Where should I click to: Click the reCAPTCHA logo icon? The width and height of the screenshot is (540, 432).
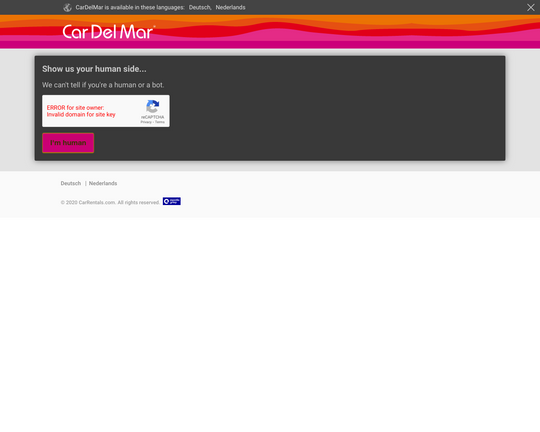point(153,106)
